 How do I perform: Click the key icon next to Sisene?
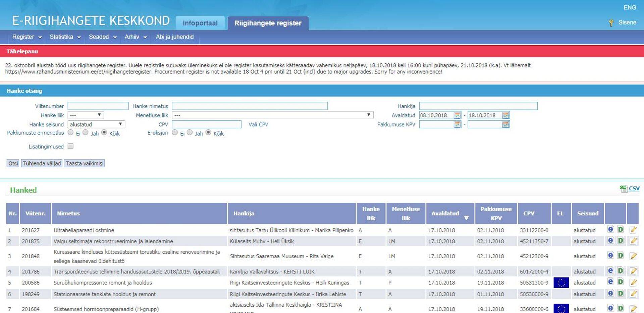coord(610,23)
